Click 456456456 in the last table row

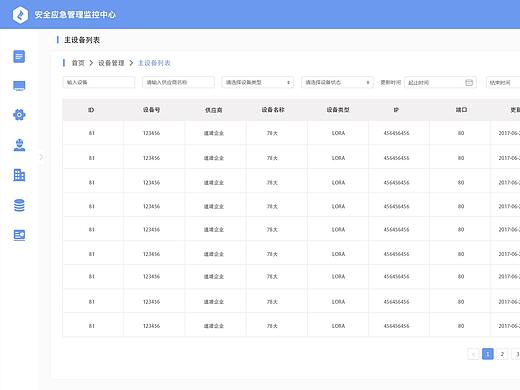click(x=396, y=326)
